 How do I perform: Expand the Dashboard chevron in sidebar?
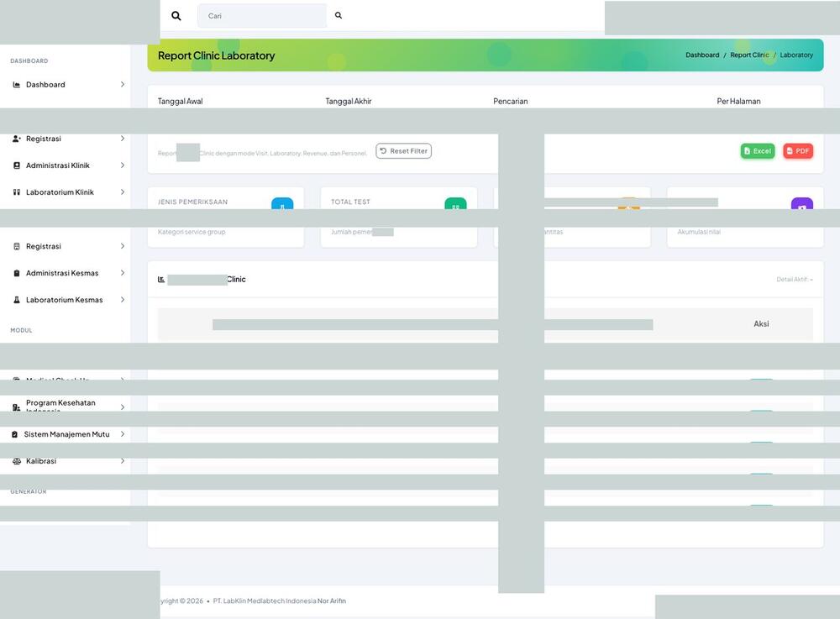[x=123, y=85]
